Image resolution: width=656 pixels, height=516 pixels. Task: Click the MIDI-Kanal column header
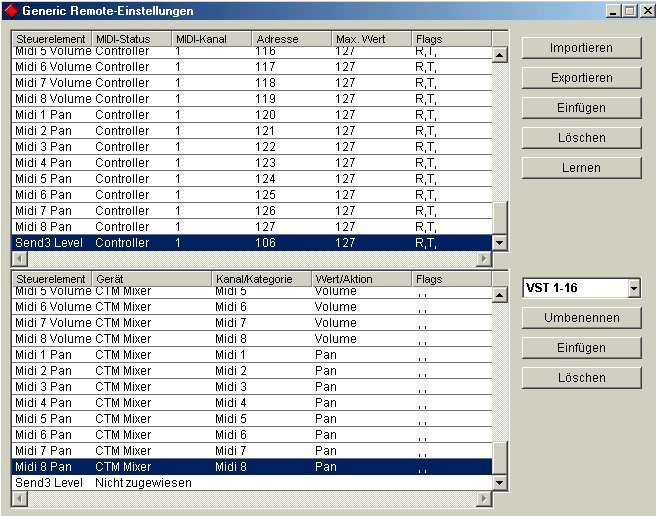(211, 39)
